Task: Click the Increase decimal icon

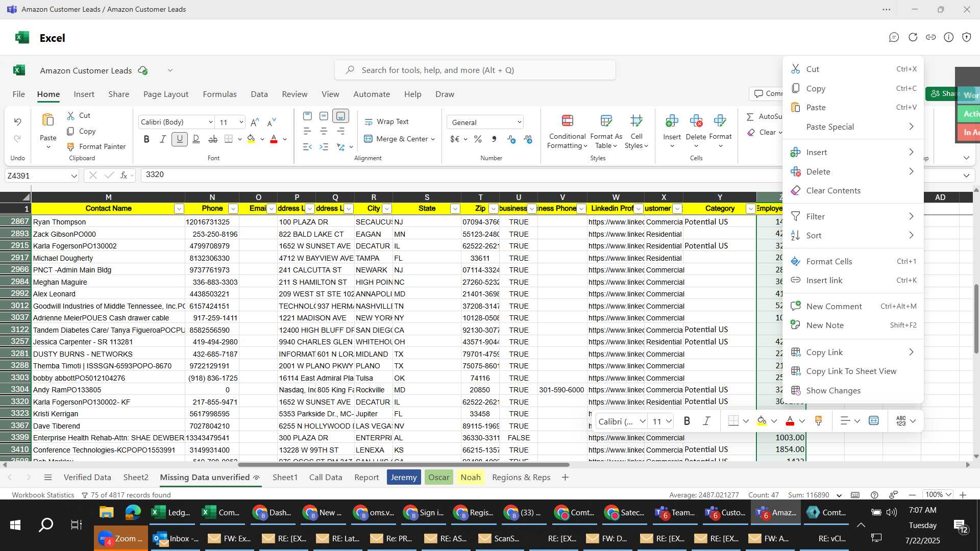Action: click(x=511, y=139)
